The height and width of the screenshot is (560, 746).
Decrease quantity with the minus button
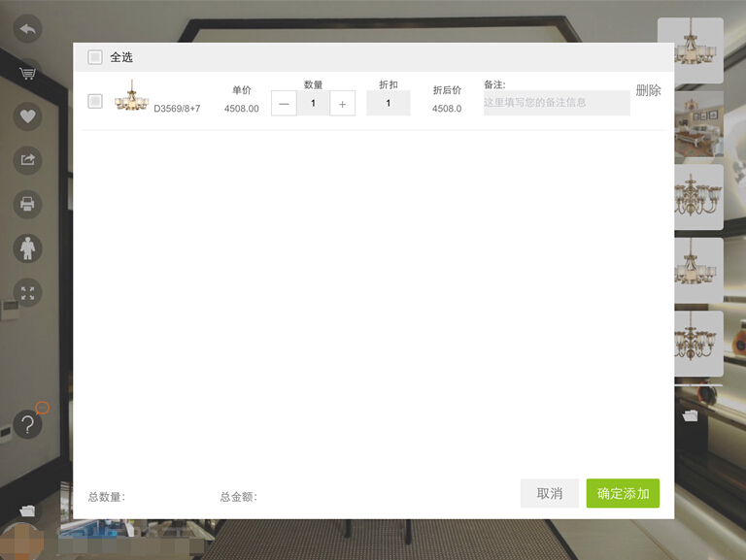tap(284, 103)
